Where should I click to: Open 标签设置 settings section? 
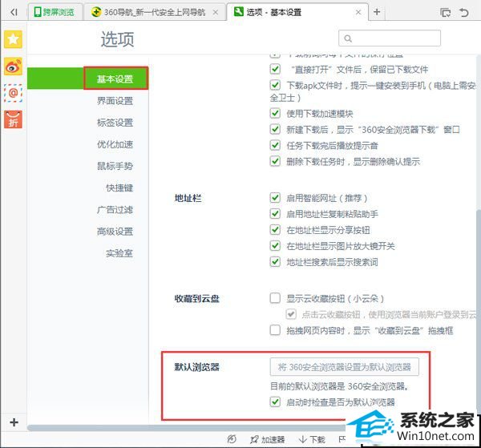coord(115,123)
